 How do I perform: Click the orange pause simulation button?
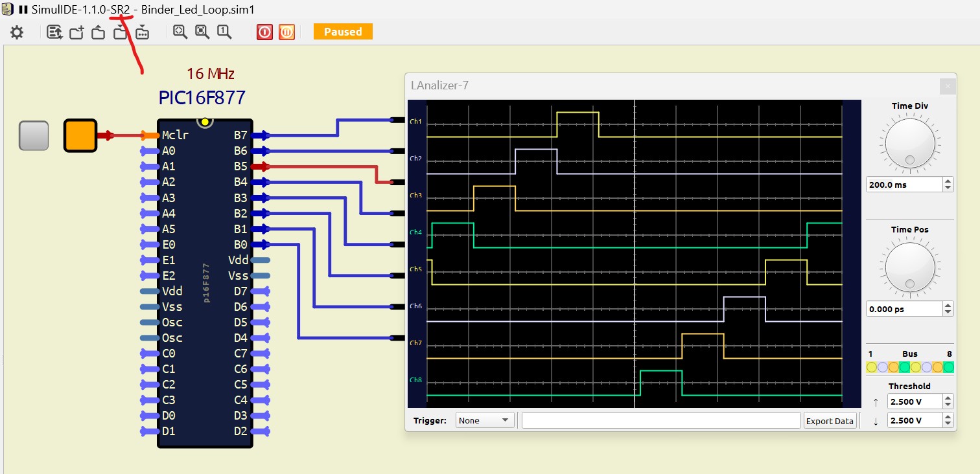(286, 32)
